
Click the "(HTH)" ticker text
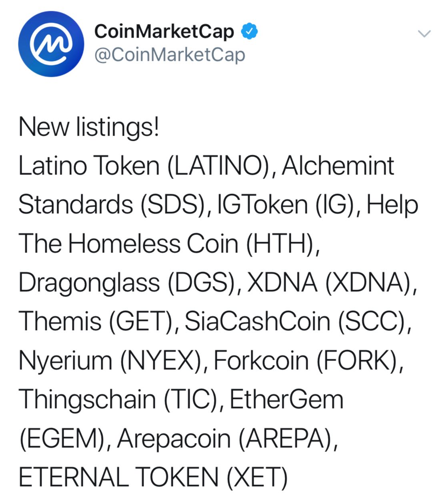(280, 244)
